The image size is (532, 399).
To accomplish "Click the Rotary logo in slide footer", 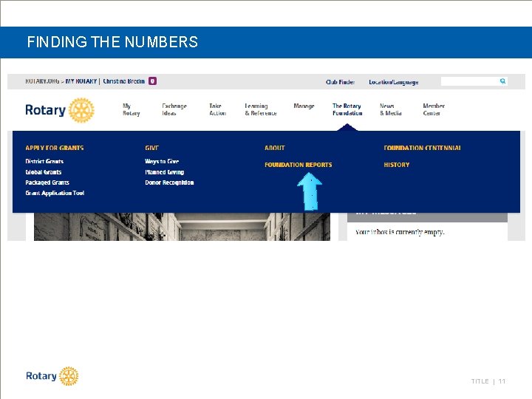I will (x=52, y=376).
